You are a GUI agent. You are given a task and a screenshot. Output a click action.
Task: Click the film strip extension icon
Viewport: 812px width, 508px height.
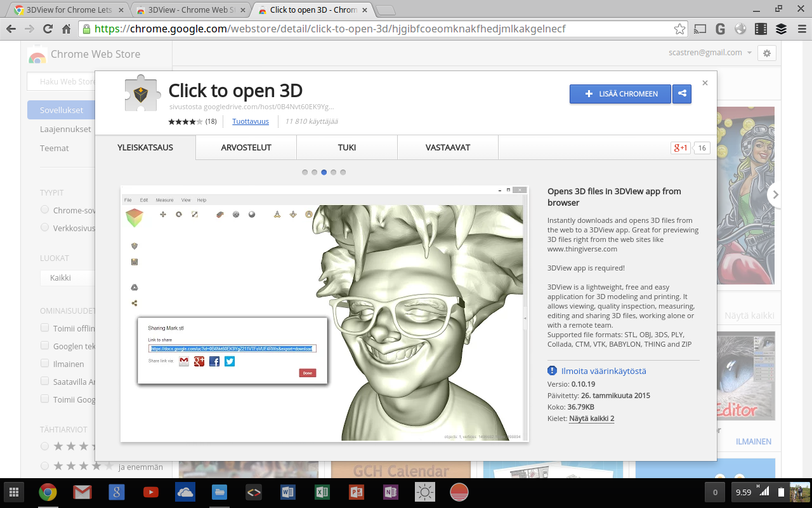click(761, 29)
